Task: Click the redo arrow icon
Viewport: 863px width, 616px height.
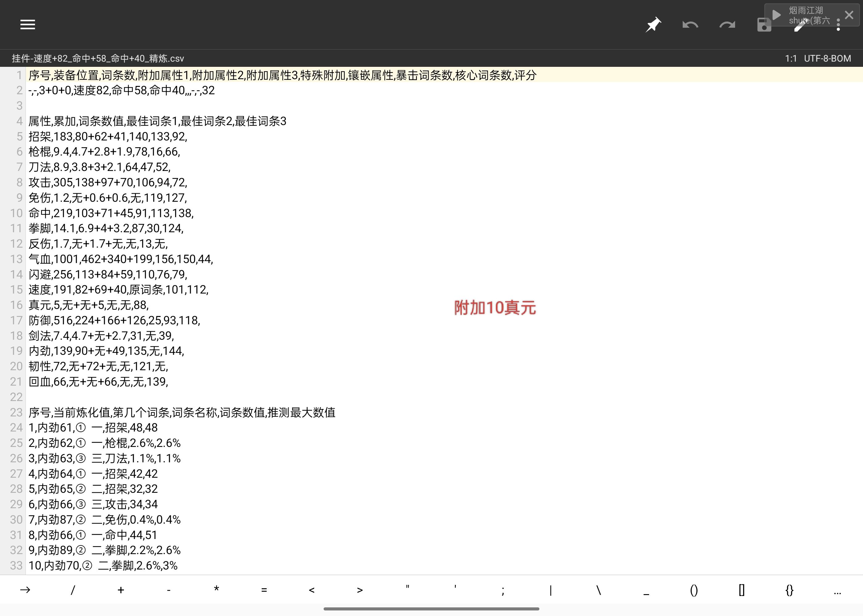Action: [x=727, y=25]
